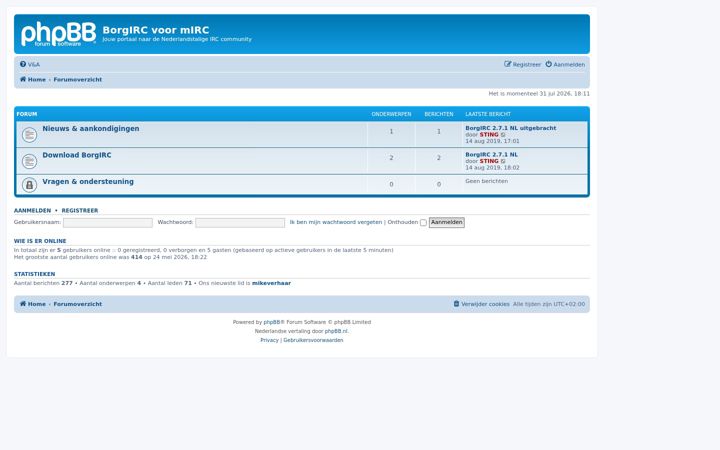Click Aanmelden link in top navigation bar
This screenshot has width=720, height=450.
[x=565, y=65]
